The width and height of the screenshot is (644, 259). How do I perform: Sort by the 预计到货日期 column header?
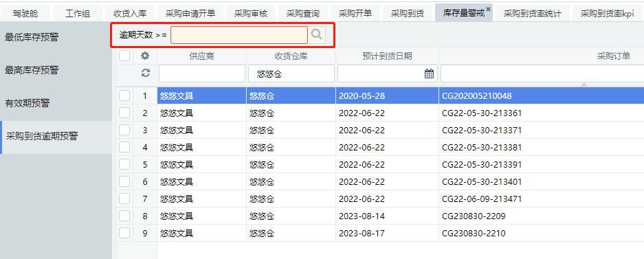[388, 56]
